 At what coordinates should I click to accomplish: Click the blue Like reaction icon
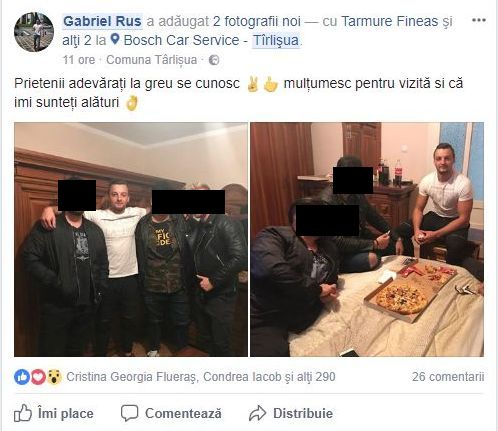[x=22, y=377]
